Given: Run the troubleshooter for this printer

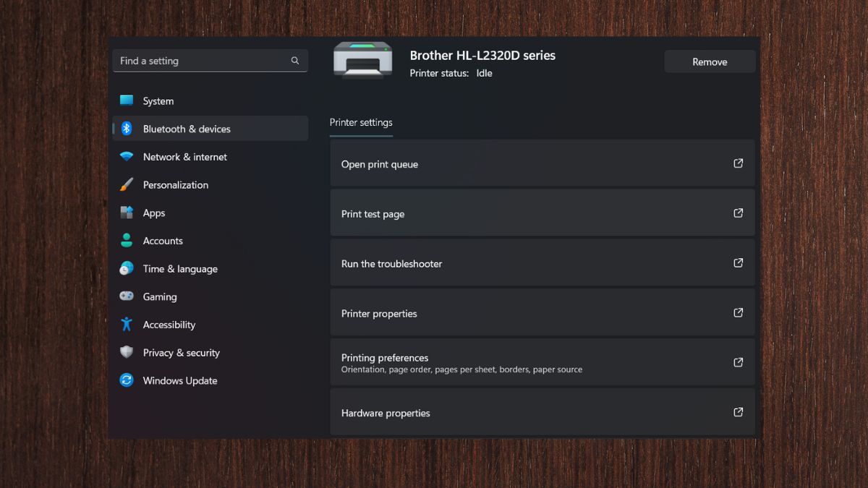Looking at the screenshot, I should (x=542, y=264).
